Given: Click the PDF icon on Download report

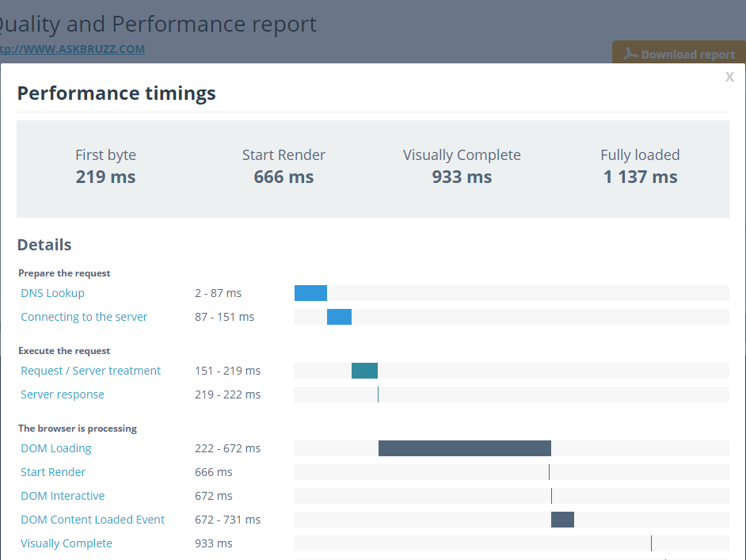Looking at the screenshot, I should (x=631, y=53).
